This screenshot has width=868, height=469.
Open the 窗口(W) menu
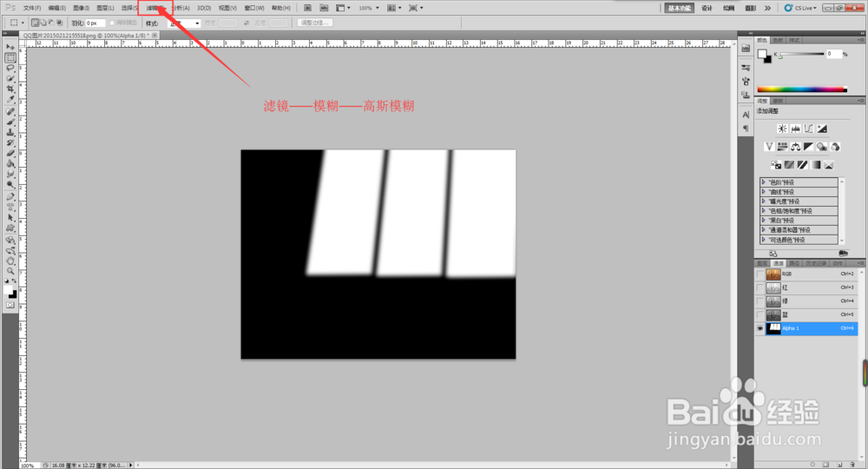click(254, 8)
